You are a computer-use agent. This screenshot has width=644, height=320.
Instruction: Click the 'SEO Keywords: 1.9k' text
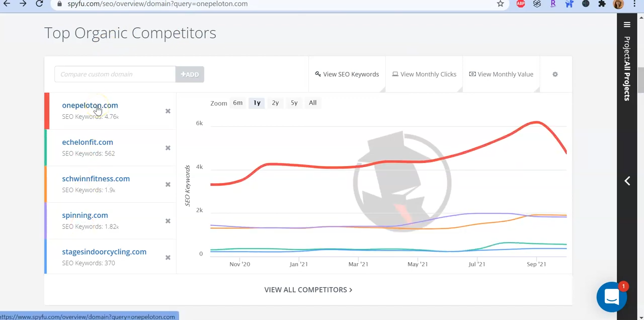point(89,190)
